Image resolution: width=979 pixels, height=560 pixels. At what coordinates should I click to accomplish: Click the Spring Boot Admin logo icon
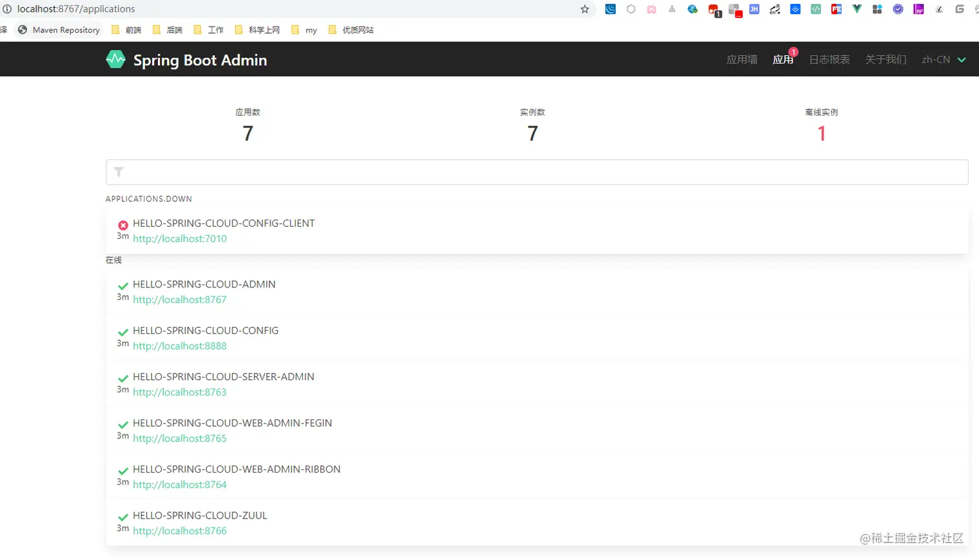[116, 60]
